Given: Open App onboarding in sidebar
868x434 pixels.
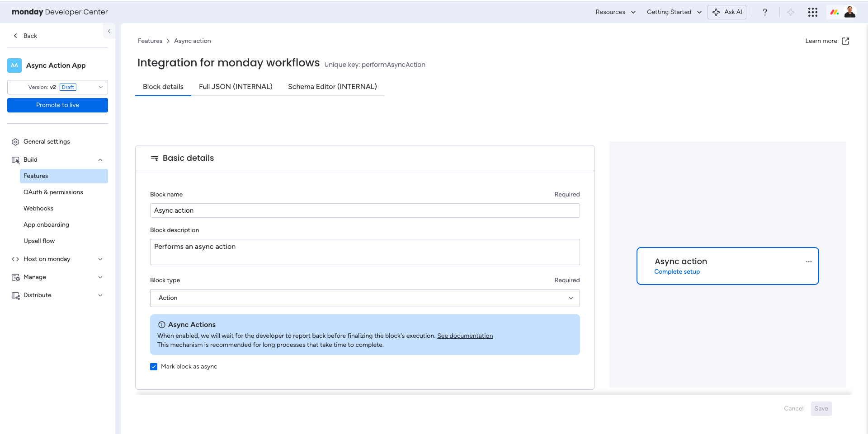Looking at the screenshot, I should (46, 225).
